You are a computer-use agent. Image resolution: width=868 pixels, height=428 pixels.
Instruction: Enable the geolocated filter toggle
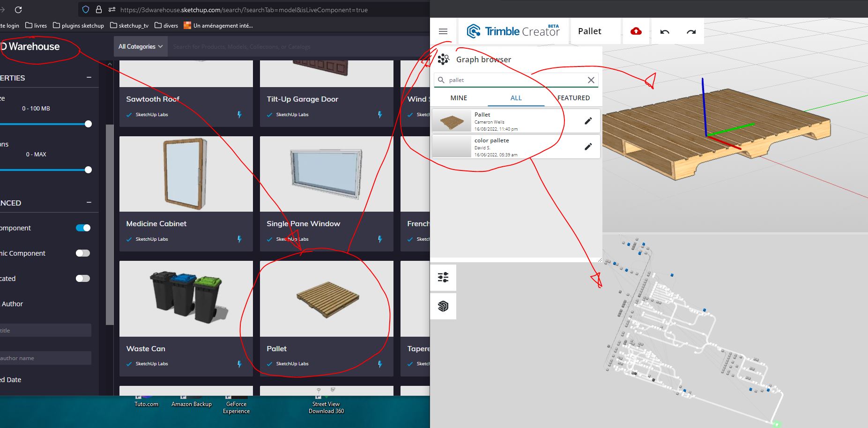click(83, 279)
